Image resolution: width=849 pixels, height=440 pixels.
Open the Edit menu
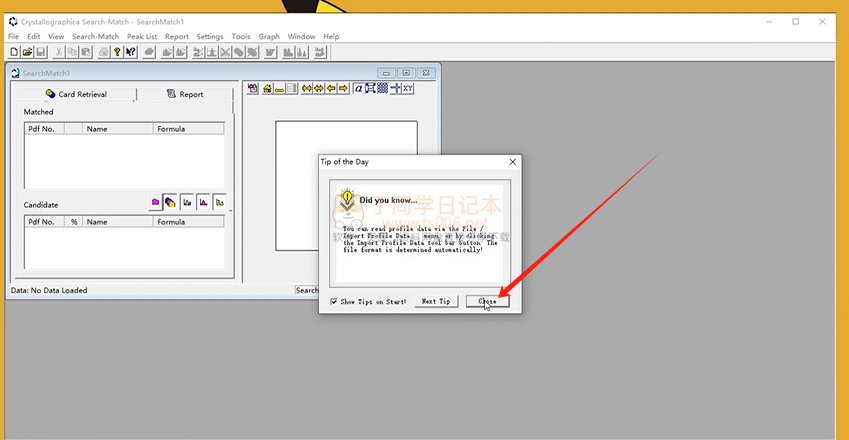tap(34, 36)
